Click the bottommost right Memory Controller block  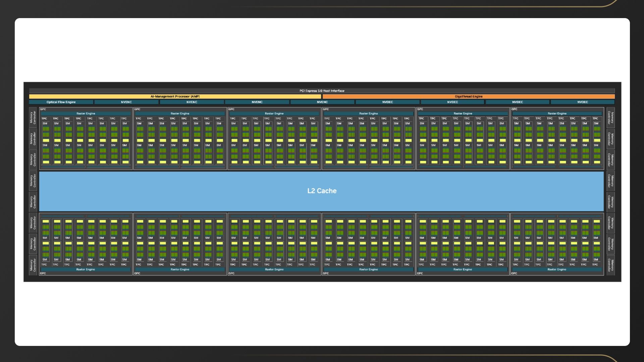(x=610, y=265)
